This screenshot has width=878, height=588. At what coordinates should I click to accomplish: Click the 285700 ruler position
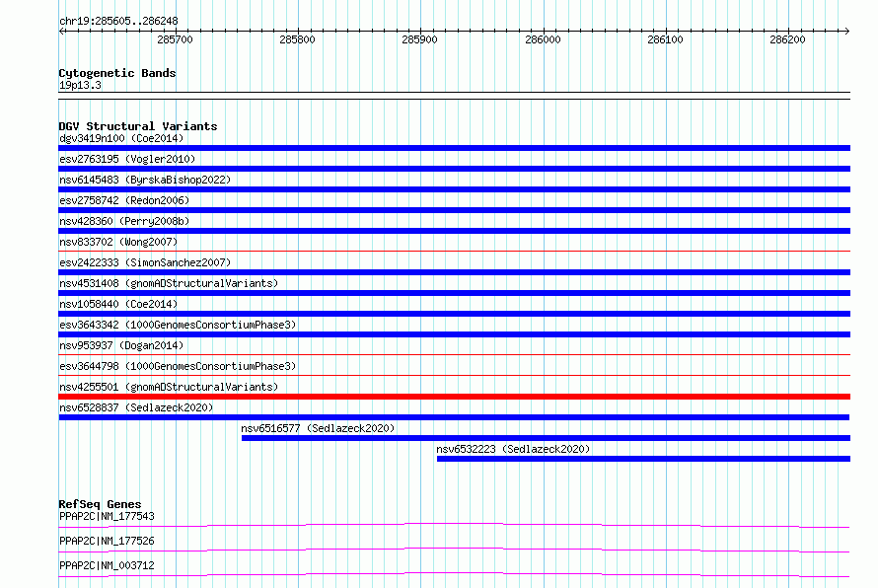(x=175, y=39)
